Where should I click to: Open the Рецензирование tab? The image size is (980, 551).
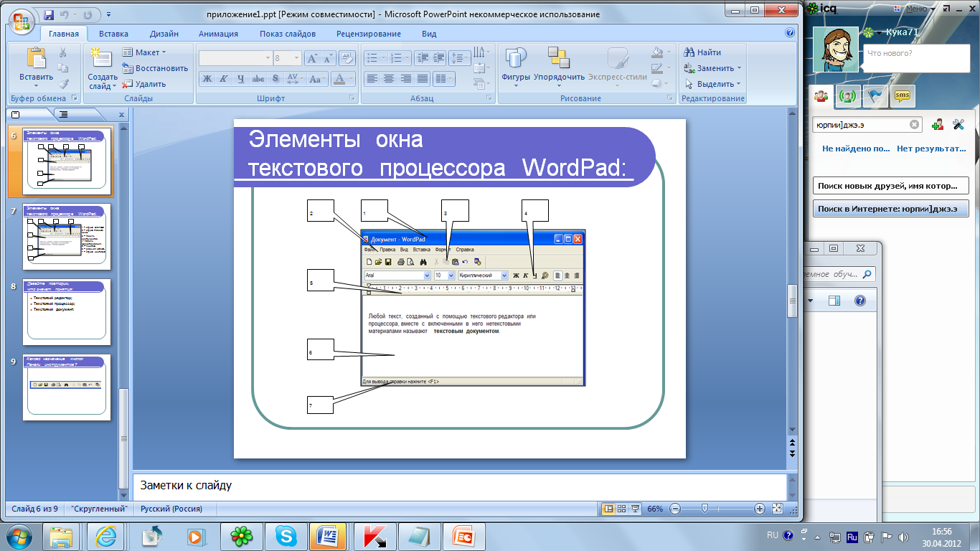369,34
